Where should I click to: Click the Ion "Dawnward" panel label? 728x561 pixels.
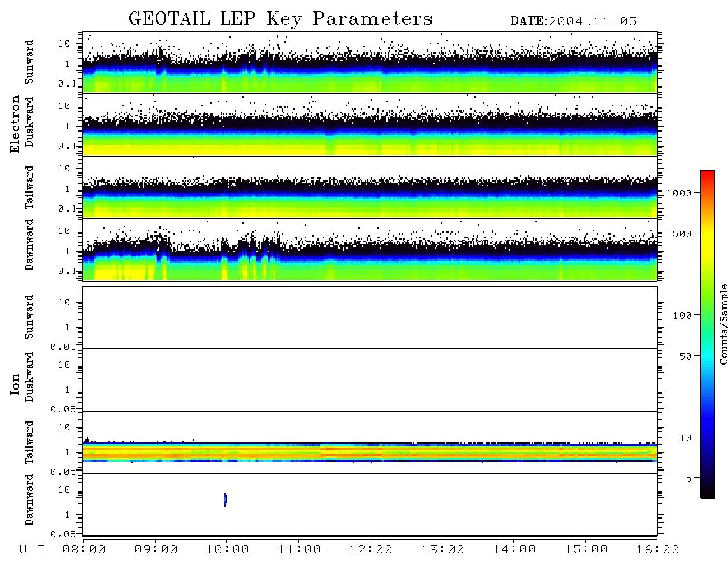[29, 500]
